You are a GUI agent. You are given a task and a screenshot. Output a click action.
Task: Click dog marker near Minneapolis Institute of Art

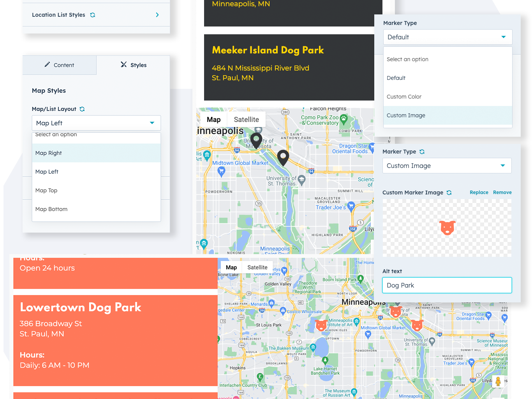pyautogui.click(x=321, y=325)
